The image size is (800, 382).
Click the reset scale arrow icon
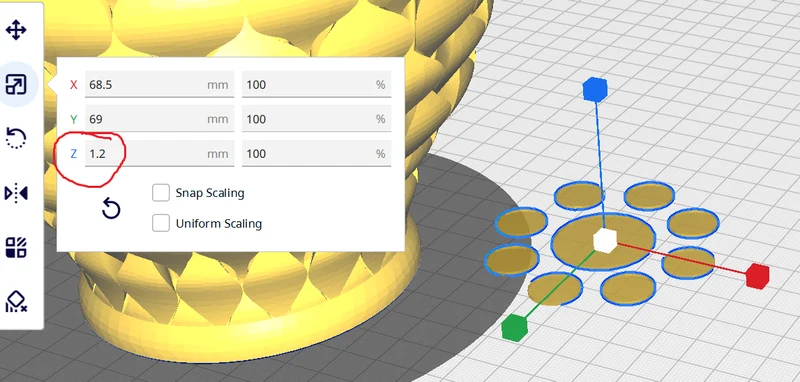[x=111, y=209]
